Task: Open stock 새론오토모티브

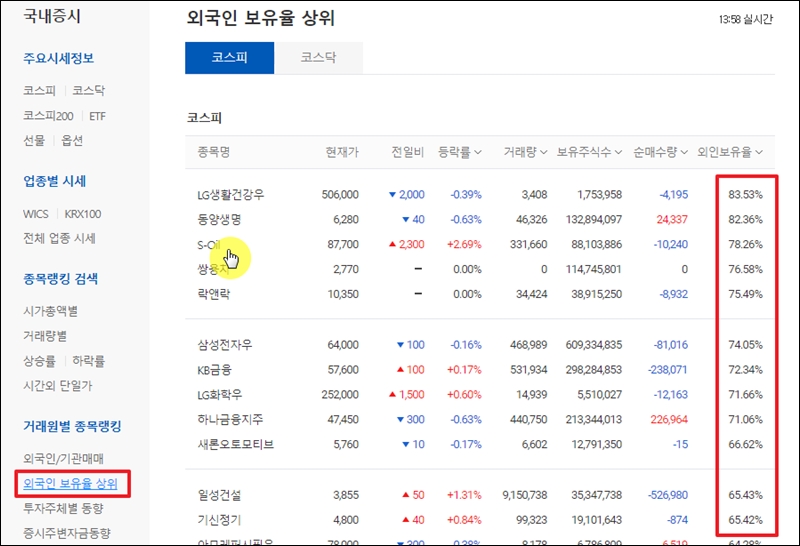Action: point(236,444)
